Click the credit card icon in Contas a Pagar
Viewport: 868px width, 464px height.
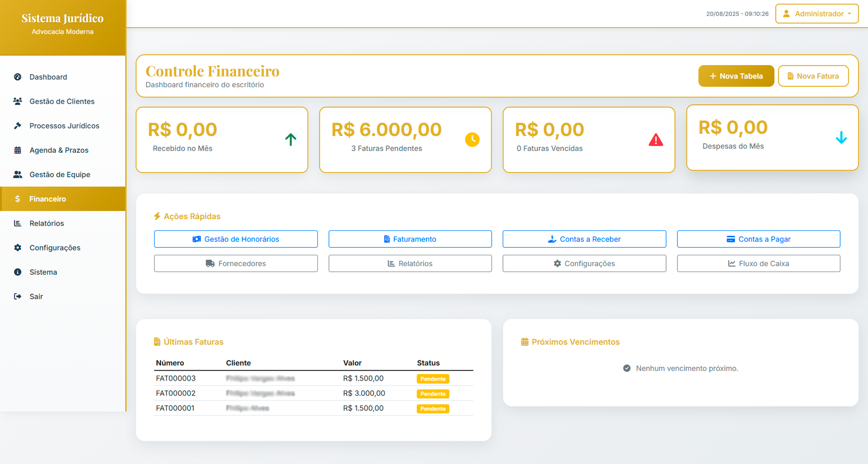point(731,239)
